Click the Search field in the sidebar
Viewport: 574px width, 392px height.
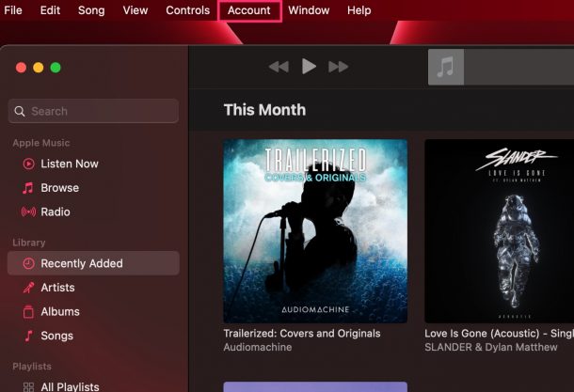pos(93,111)
